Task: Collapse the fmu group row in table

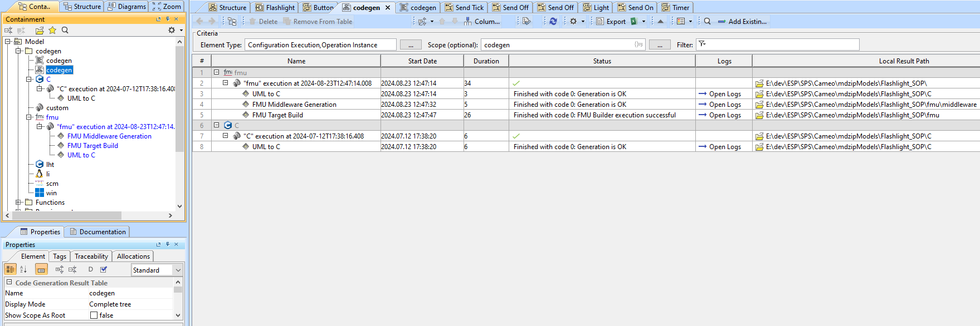Action: point(216,72)
